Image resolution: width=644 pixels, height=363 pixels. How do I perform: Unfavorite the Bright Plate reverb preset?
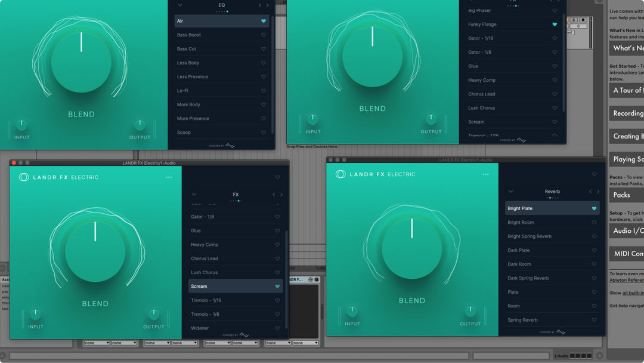(x=594, y=208)
